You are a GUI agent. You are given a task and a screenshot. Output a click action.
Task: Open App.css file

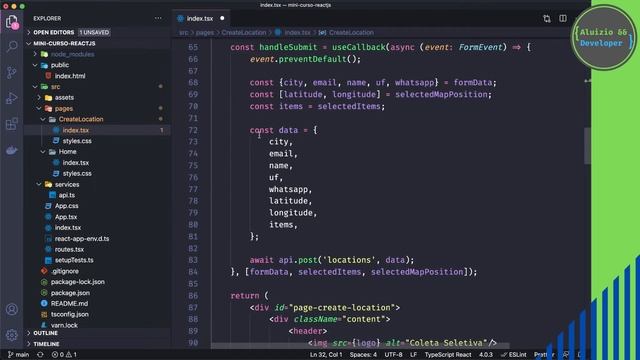pos(67,206)
